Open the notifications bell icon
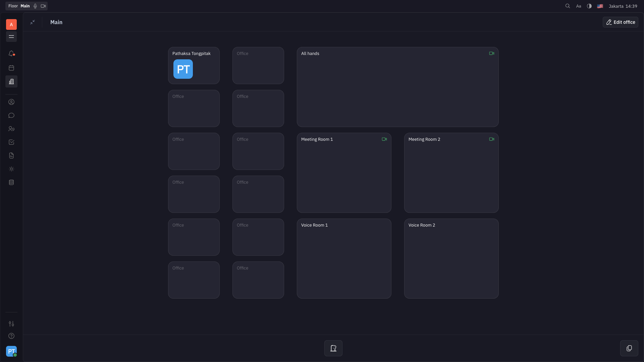 (x=11, y=54)
